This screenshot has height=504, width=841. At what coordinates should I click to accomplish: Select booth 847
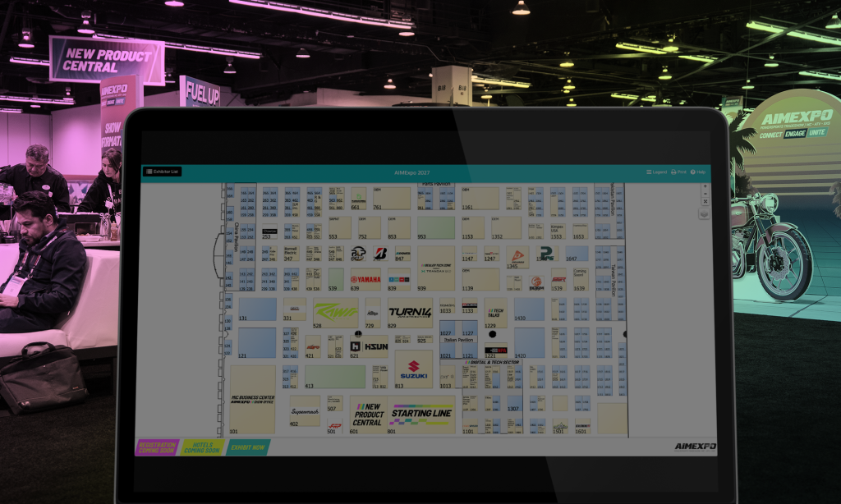coord(402,254)
